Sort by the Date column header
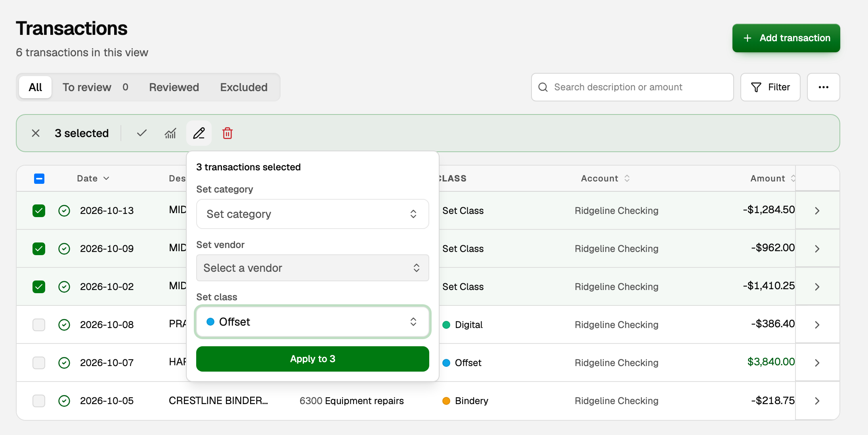868x435 pixels. (x=93, y=179)
